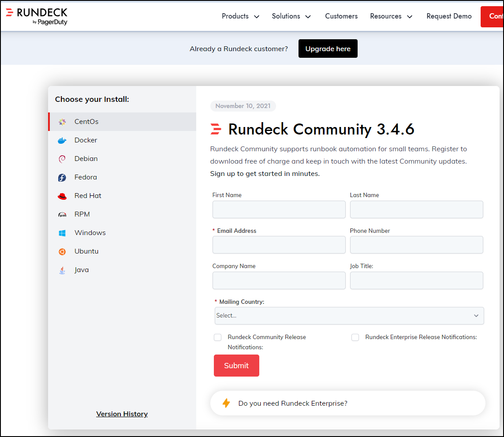Select Debian install option

click(x=122, y=159)
